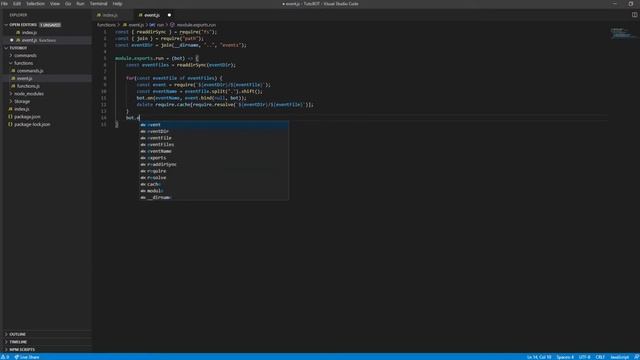Click unsaved dot on event.js tab
640x360 pixels.
(x=169, y=15)
